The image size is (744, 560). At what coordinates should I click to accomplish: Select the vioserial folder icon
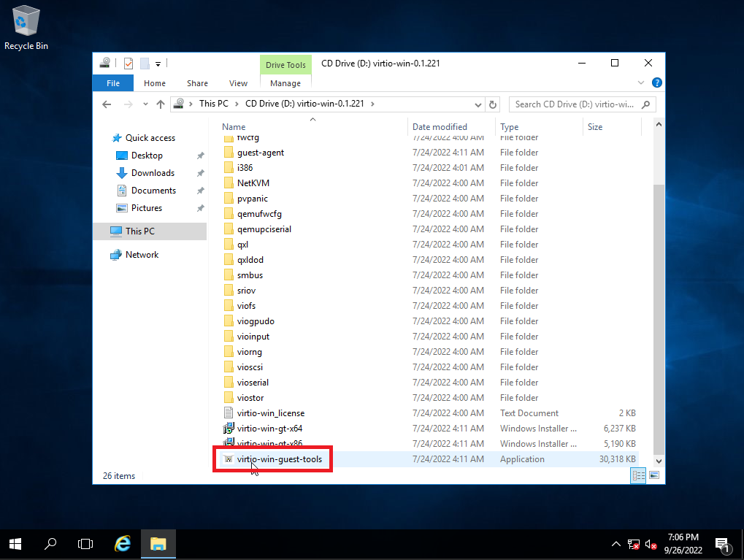tap(229, 383)
